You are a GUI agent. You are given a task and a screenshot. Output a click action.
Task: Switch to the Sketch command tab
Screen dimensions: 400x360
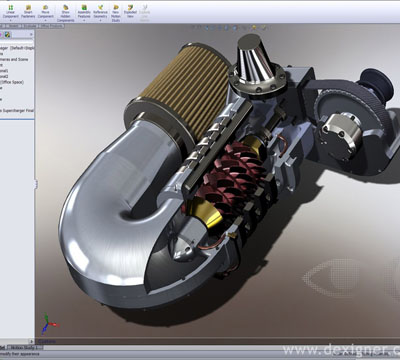click(13, 26)
